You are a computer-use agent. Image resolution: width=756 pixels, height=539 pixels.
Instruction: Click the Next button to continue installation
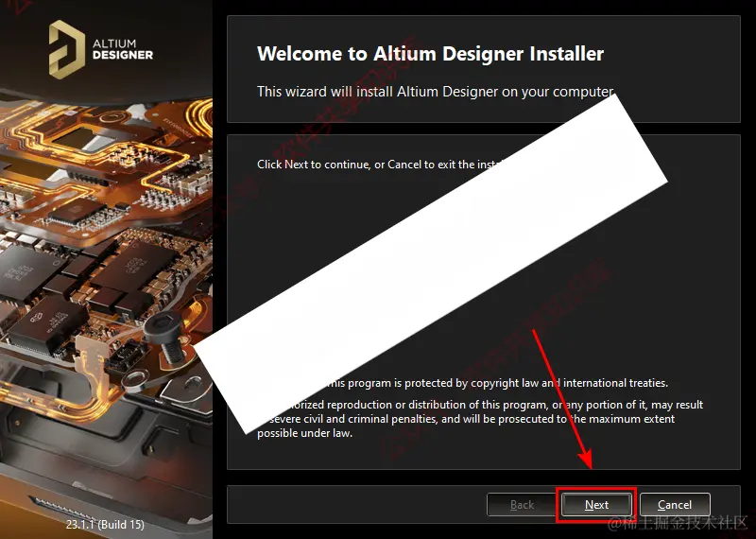point(596,505)
